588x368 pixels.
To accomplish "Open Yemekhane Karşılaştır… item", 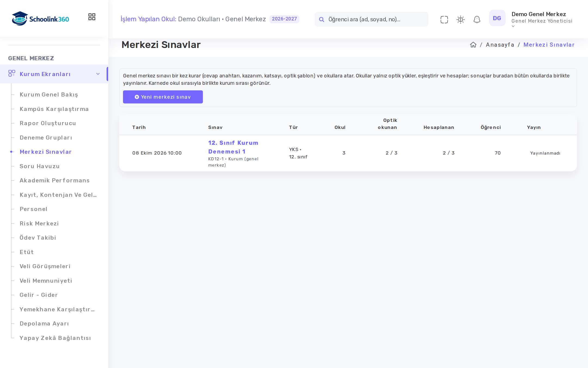I will pyautogui.click(x=57, y=309).
